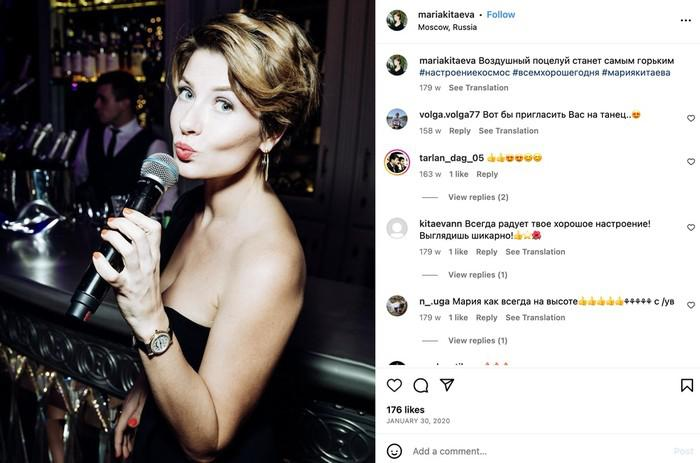The height and width of the screenshot is (463, 700).
Task: Open the #настроениекосмос hashtag
Action: tap(464, 72)
